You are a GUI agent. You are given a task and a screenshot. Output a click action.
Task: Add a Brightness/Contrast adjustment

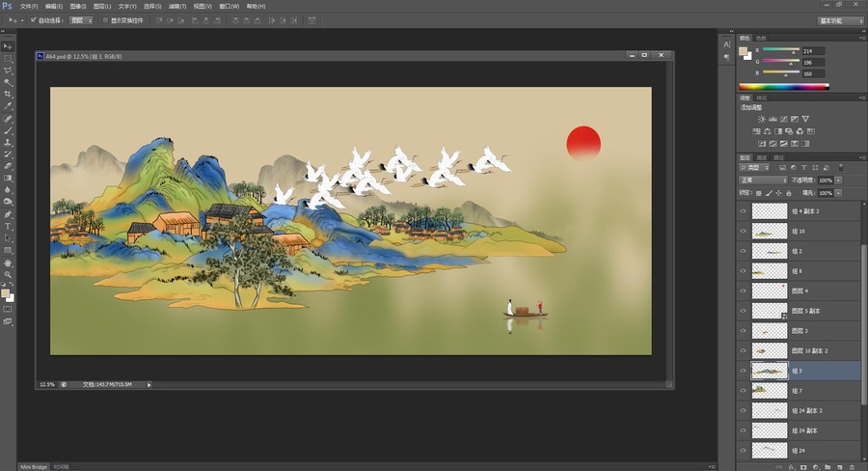[762, 119]
